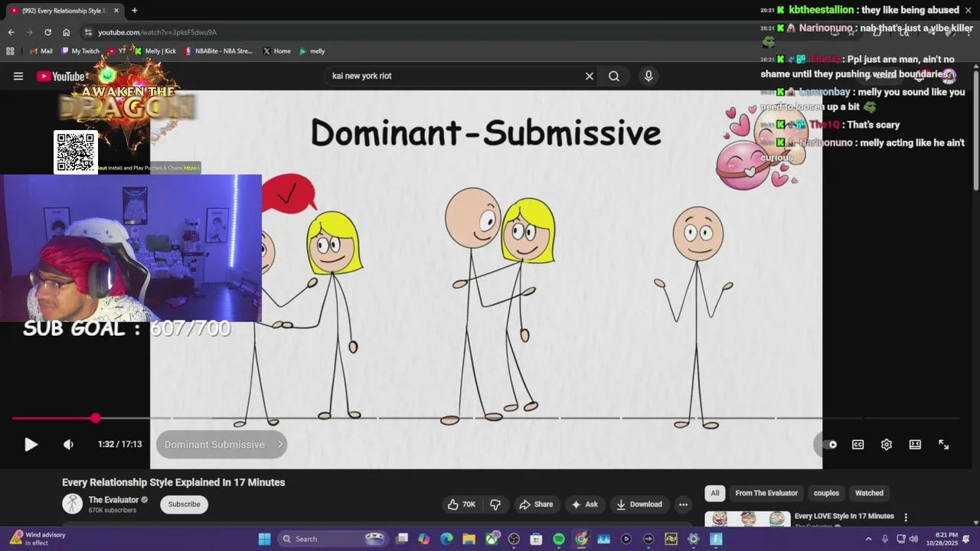Play the paused YouTube video
The image size is (980, 551).
[x=31, y=445]
